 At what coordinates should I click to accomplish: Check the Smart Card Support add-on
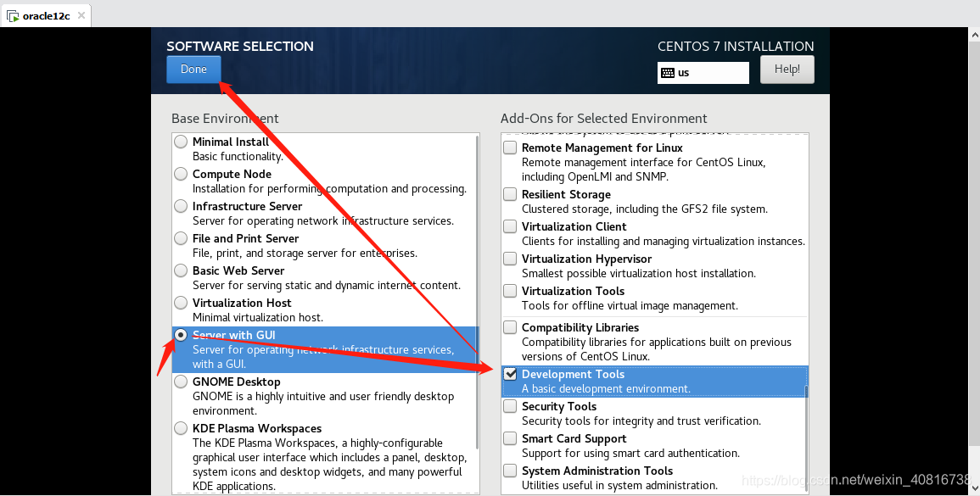point(510,438)
